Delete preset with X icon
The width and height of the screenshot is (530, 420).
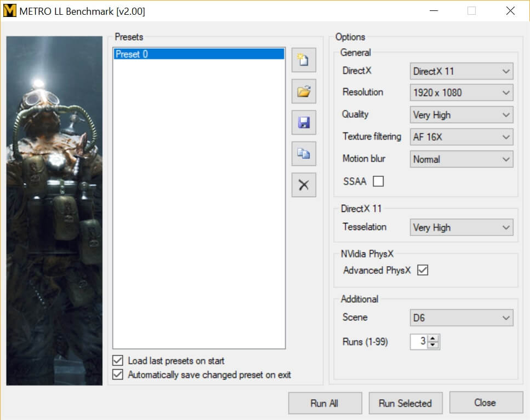tap(304, 185)
